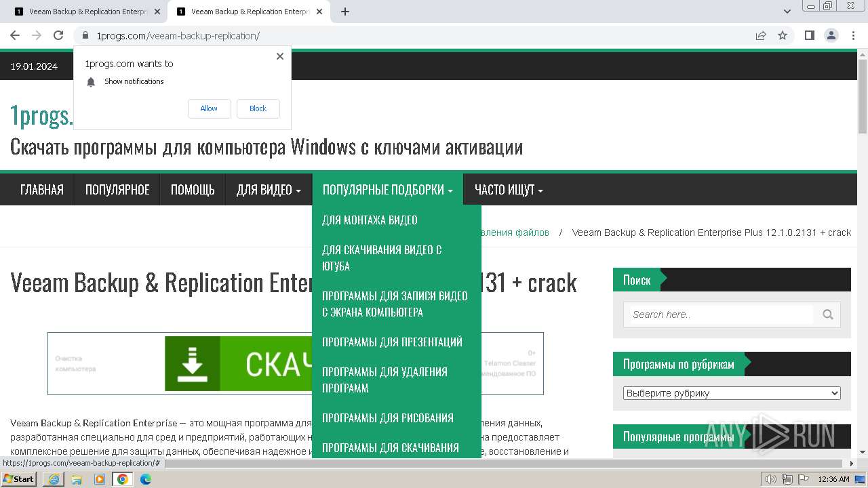Open Microsoft Edge from the taskbar
Screen dimensions: 868x488
tap(146, 479)
